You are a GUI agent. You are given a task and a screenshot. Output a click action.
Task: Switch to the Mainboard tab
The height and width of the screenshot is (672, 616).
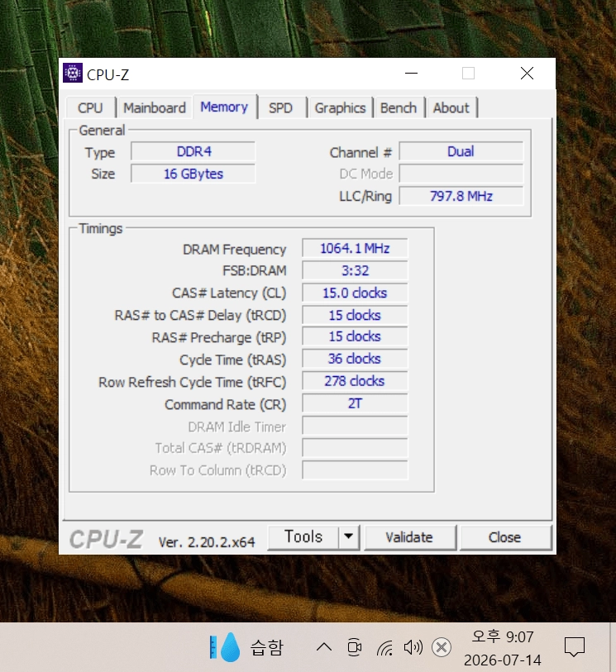(155, 107)
